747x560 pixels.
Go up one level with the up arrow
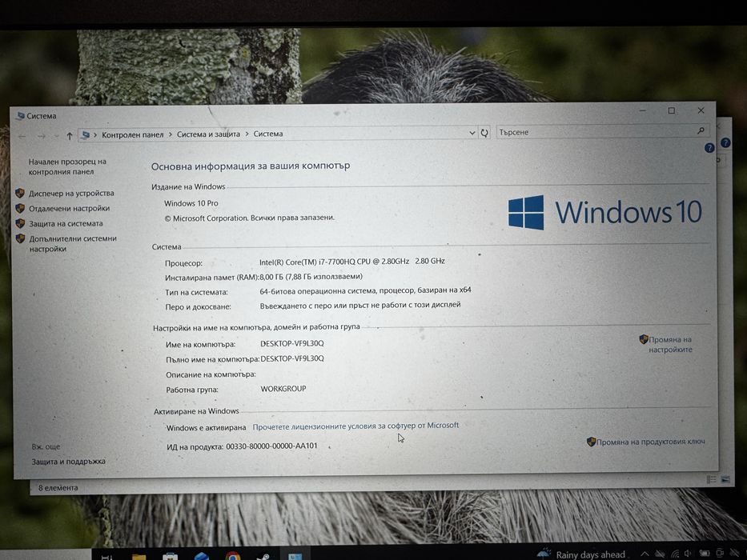tap(70, 136)
